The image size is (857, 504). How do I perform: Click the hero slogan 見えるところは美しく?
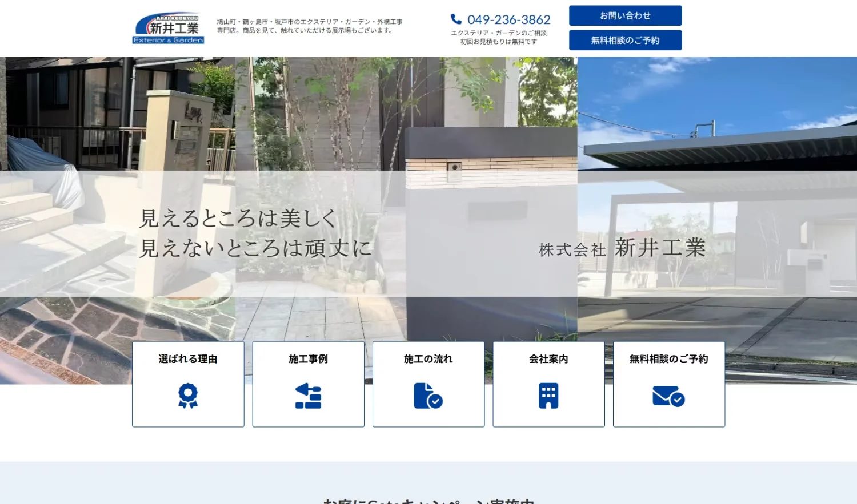[238, 219]
